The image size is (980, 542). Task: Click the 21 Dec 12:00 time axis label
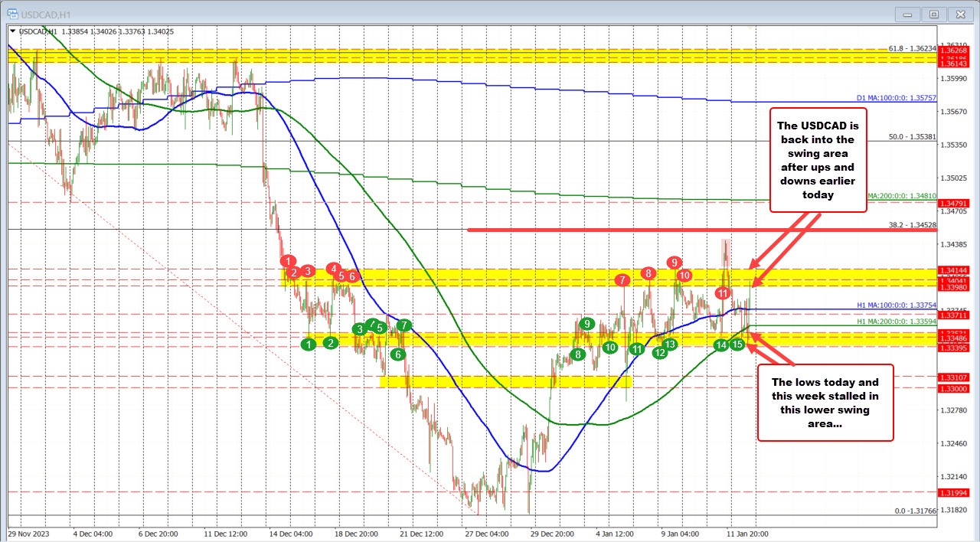coord(423,533)
